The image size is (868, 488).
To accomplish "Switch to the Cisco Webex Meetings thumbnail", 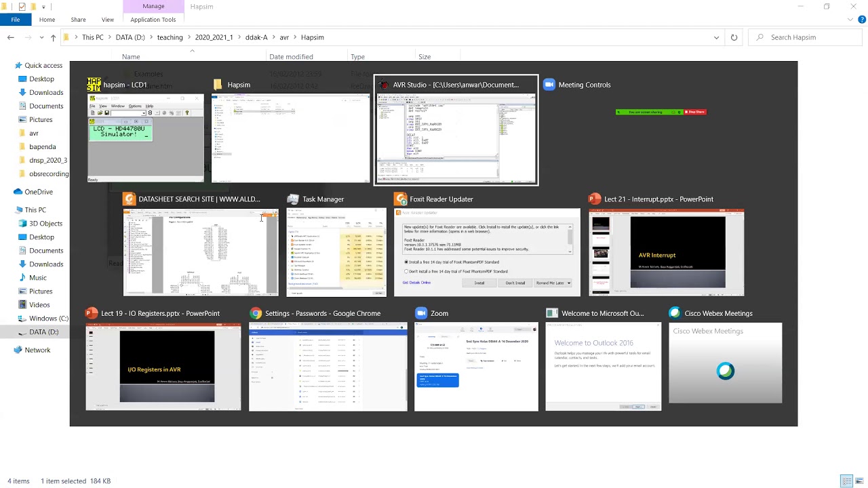I will tap(725, 363).
